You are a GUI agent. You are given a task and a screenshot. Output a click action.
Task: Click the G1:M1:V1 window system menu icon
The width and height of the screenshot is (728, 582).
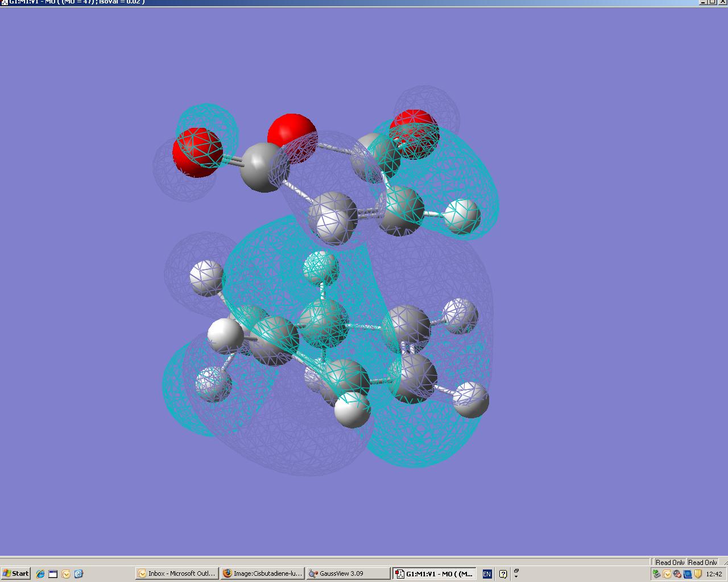point(4,2)
